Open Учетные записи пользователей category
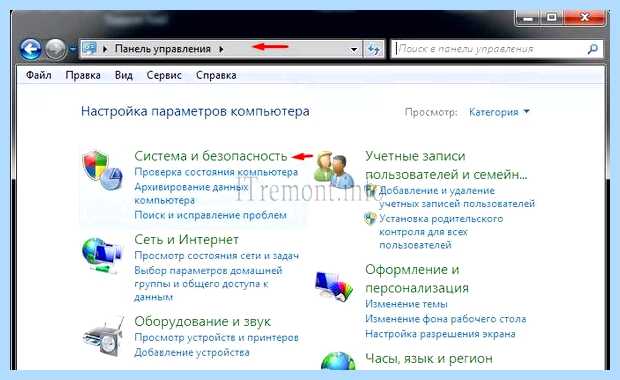The height and width of the screenshot is (380, 620). point(446,165)
